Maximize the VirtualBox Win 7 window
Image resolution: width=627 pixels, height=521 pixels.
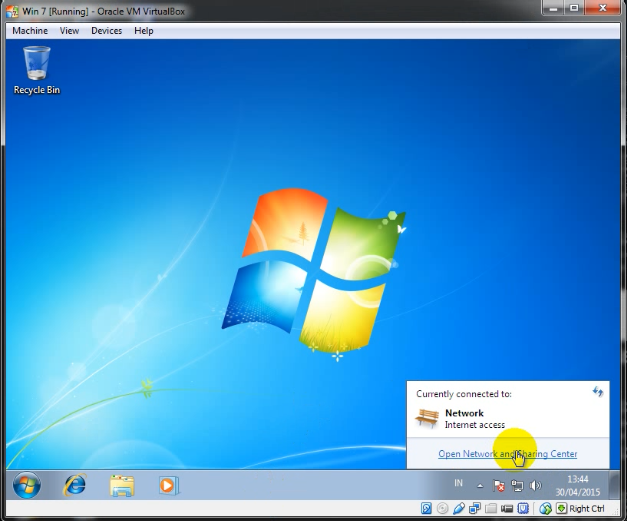[x=574, y=8]
